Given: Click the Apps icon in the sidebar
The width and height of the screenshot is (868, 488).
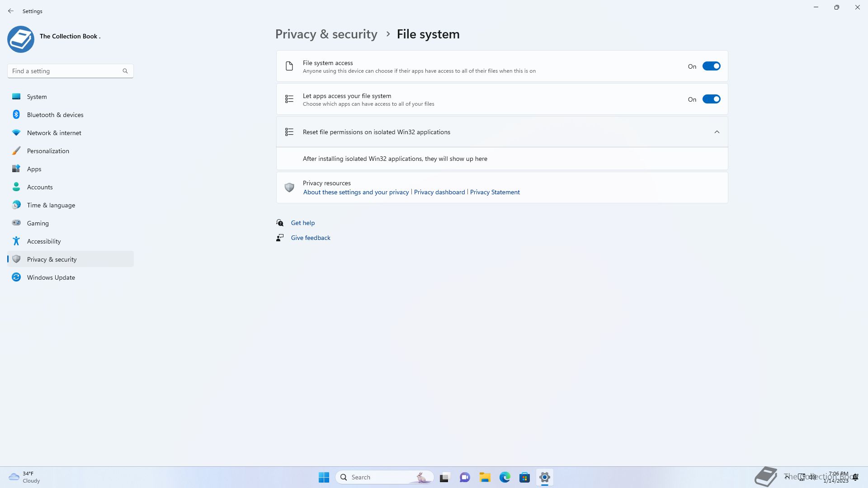Looking at the screenshot, I should click(16, 169).
